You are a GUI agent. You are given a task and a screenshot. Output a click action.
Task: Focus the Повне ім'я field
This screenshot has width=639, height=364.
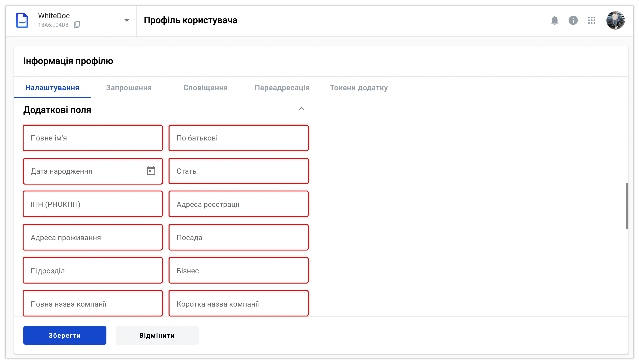pos(93,138)
